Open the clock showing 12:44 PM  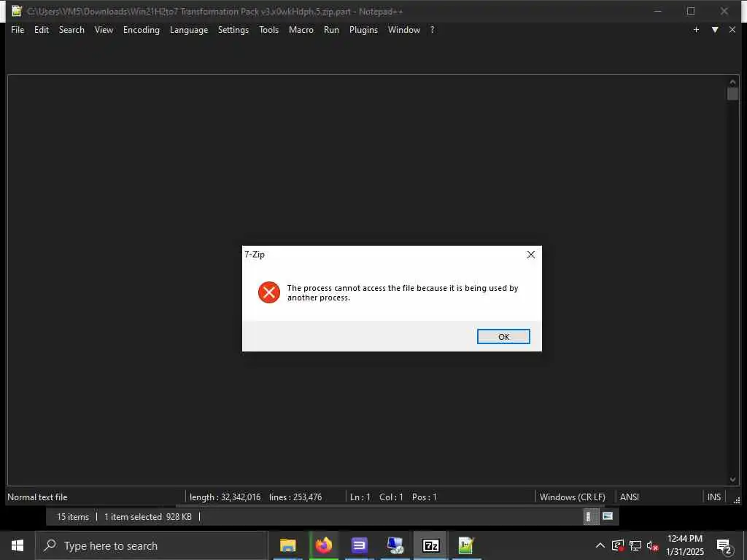pos(684,545)
